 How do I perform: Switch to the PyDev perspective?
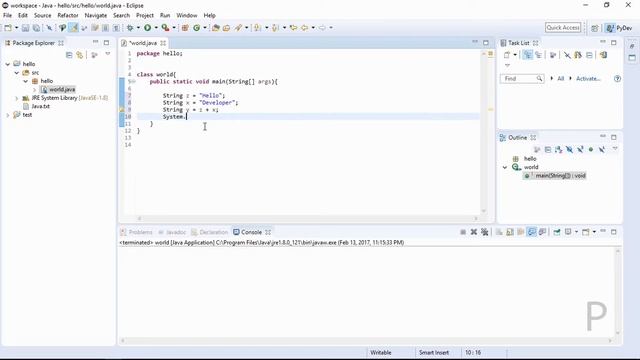(619, 28)
